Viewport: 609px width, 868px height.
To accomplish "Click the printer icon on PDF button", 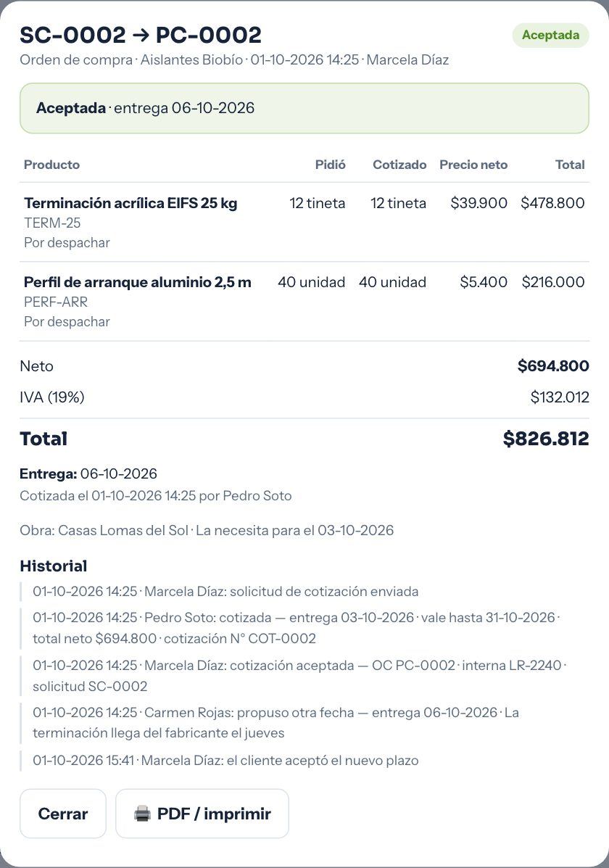I will coord(142,814).
